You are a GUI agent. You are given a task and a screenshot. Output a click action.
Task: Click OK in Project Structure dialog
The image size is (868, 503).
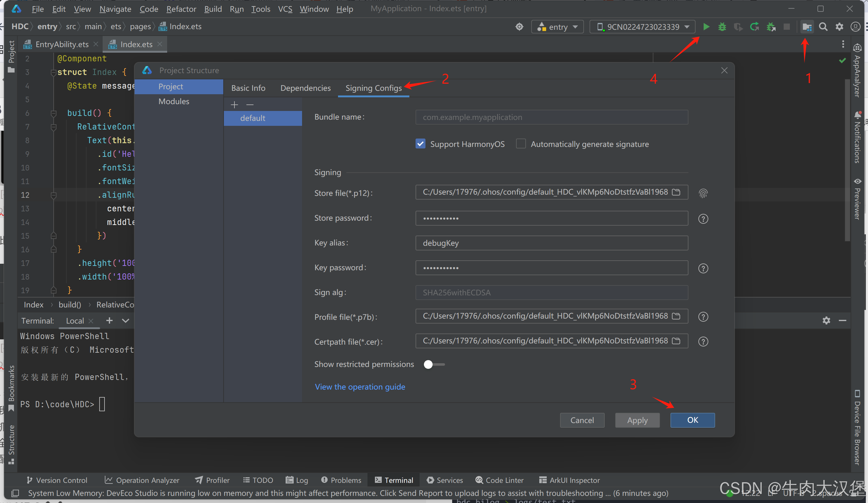(692, 420)
